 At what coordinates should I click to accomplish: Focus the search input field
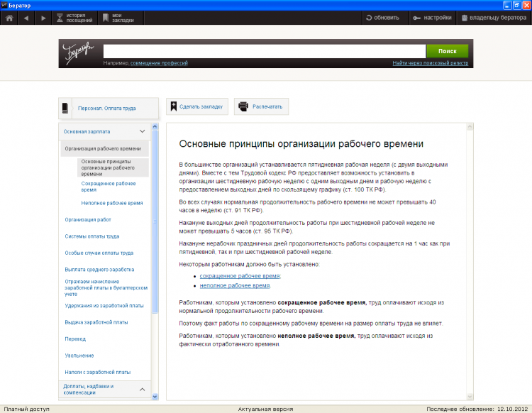[x=265, y=51]
